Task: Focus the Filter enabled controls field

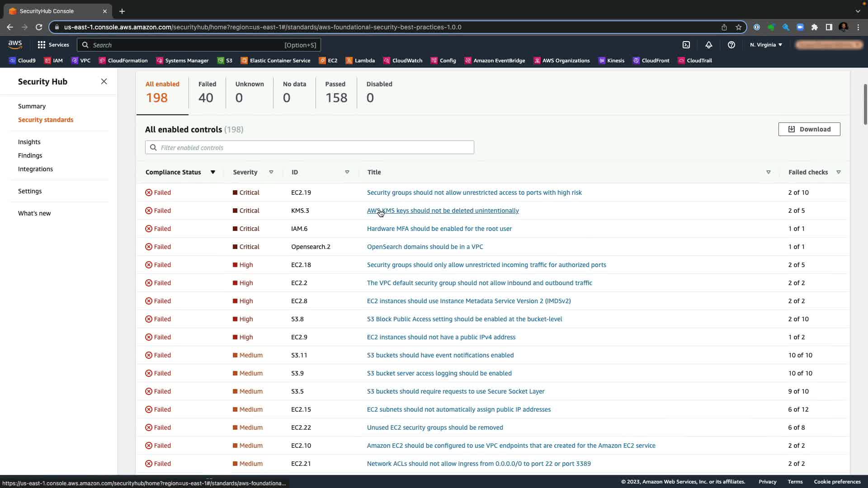Action: [310, 147]
